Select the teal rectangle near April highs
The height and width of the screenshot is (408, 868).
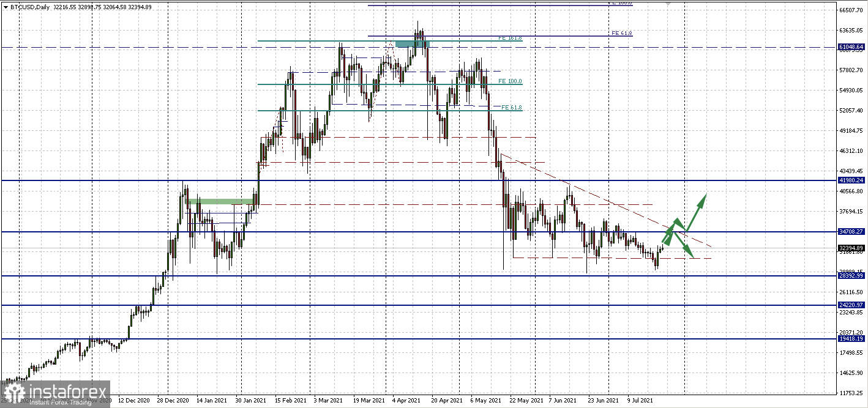(413, 43)
